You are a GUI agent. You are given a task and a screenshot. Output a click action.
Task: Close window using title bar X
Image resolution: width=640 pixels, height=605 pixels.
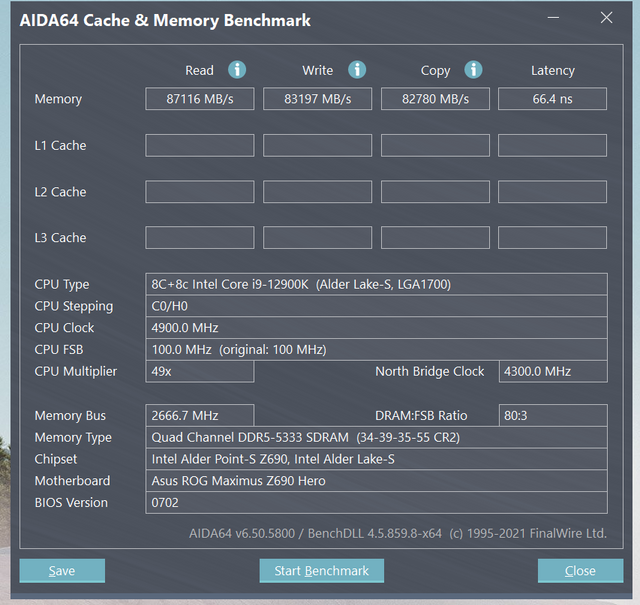(606, 18)
